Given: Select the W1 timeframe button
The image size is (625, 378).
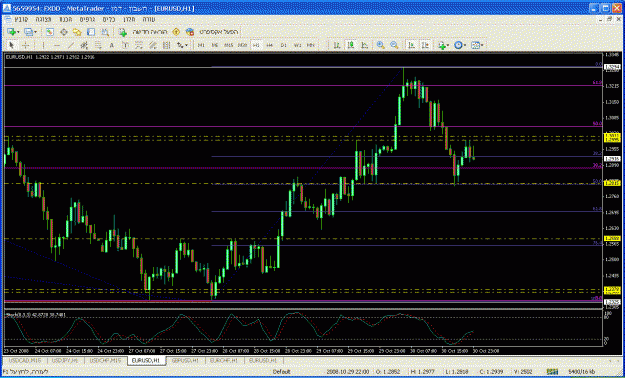Looking at the screenshot, I should (x=297, y=45).
